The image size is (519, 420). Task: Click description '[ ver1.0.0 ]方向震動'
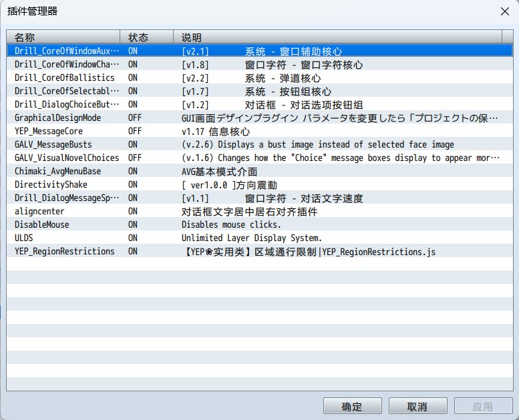coord(229,185)
